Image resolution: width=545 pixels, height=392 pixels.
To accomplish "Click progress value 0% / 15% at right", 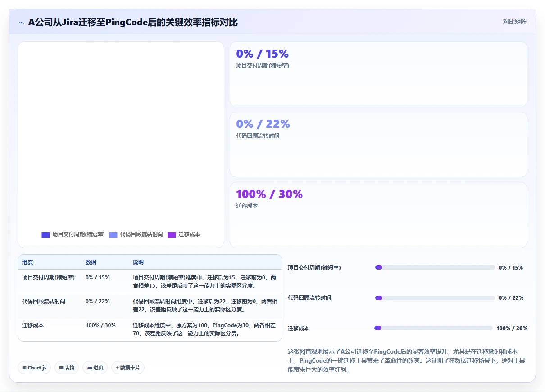I will (x=511, y=267).
